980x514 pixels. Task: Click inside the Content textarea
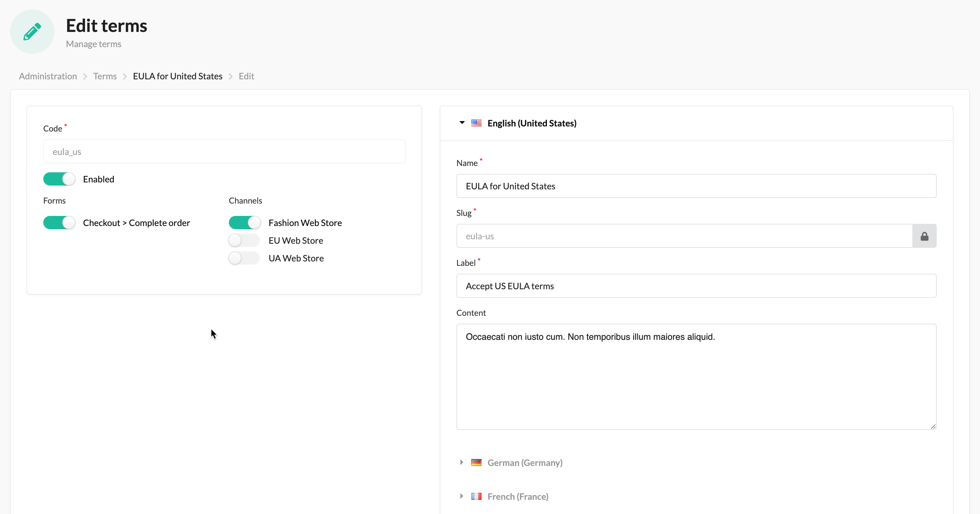coord(696,377)
